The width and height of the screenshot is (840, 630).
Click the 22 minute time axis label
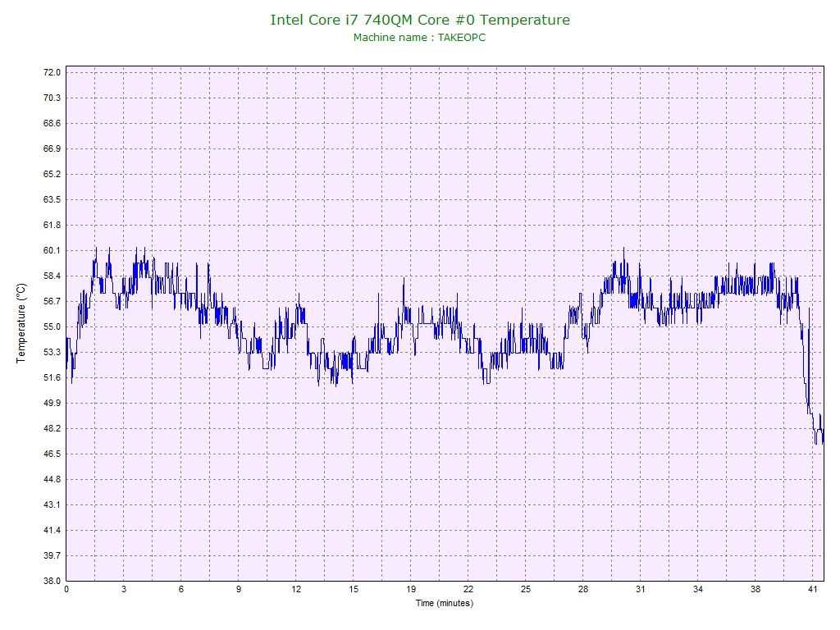468,589
